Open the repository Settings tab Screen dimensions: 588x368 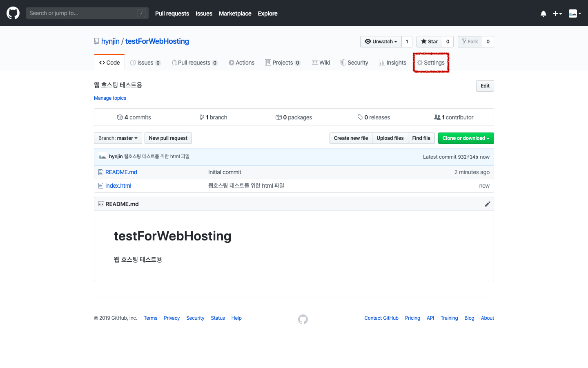click(431, 63)
